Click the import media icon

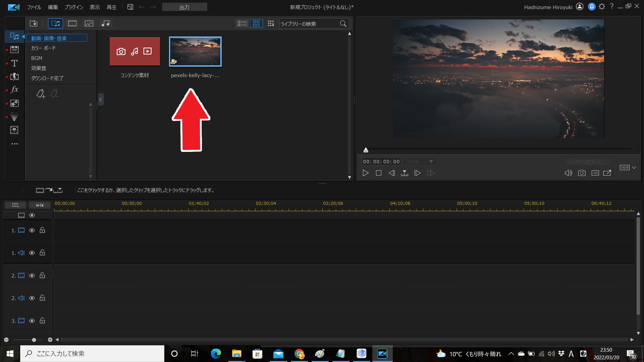coord(34,23)
